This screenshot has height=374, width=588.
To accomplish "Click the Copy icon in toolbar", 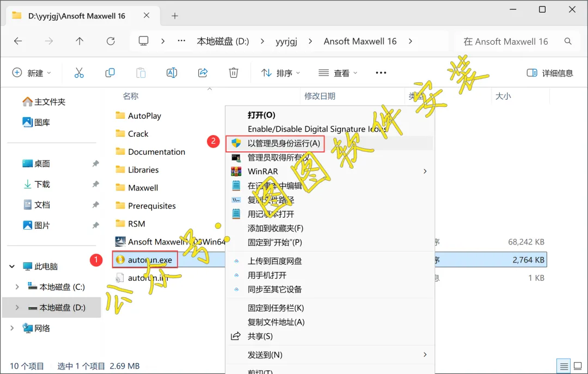I will pos(110,73).
